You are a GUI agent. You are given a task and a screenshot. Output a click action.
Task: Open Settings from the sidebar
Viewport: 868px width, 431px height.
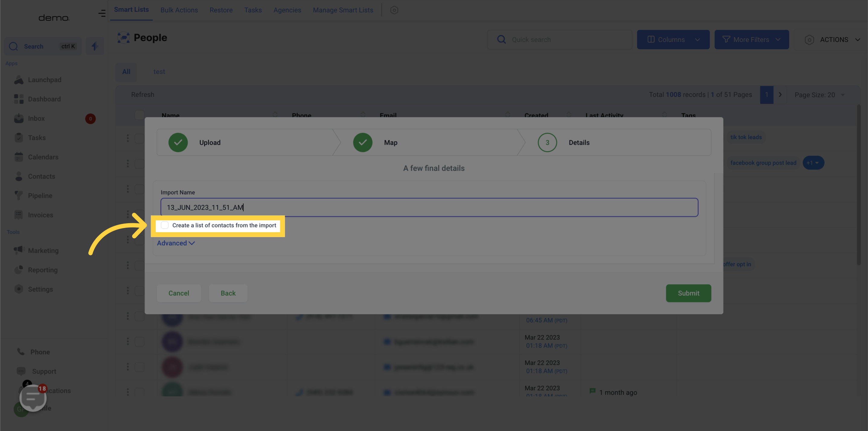tap(33, 289)
